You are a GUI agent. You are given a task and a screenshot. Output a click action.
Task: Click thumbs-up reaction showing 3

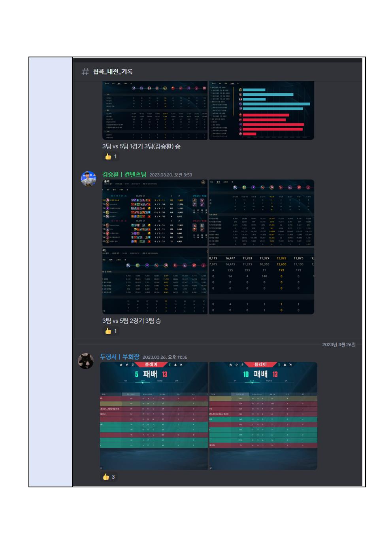pos(109,477)
